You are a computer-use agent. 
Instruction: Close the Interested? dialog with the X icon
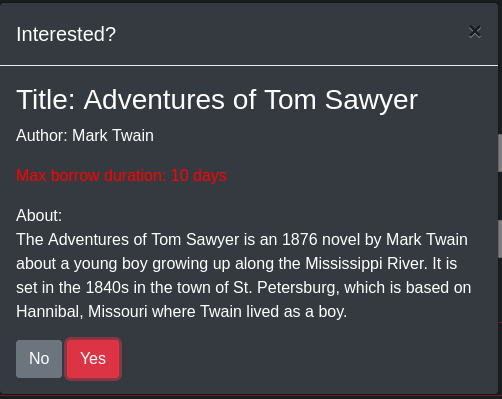(x=475, y=32)
